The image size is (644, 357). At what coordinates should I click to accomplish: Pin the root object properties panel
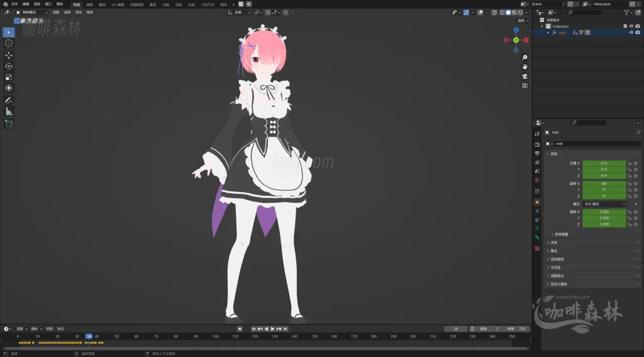coord(638,132)
